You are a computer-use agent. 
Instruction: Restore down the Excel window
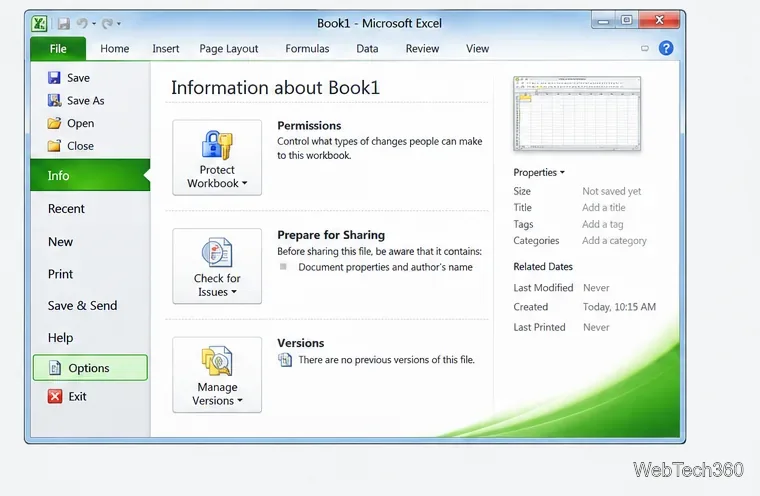pyautogui.click(x=627, y=20)
